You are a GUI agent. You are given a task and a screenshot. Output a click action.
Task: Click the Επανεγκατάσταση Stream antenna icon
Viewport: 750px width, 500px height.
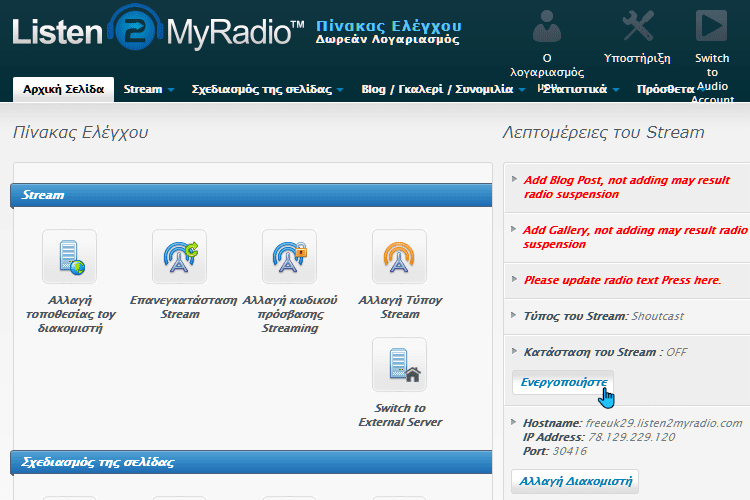[x=179, y=256]
